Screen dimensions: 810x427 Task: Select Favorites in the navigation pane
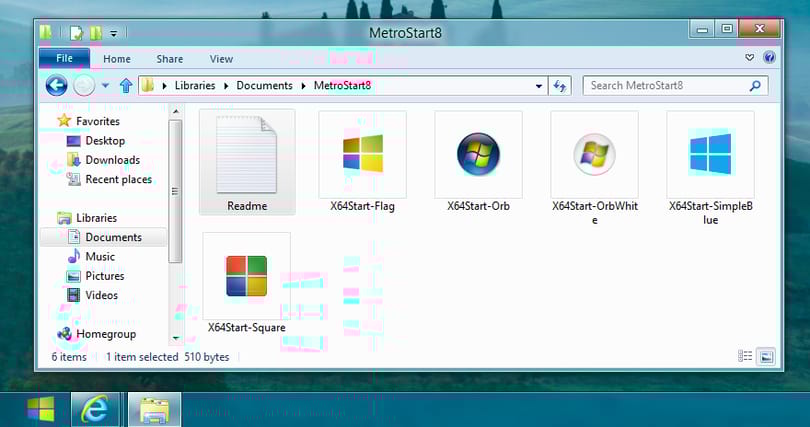[x=98, y=121]
